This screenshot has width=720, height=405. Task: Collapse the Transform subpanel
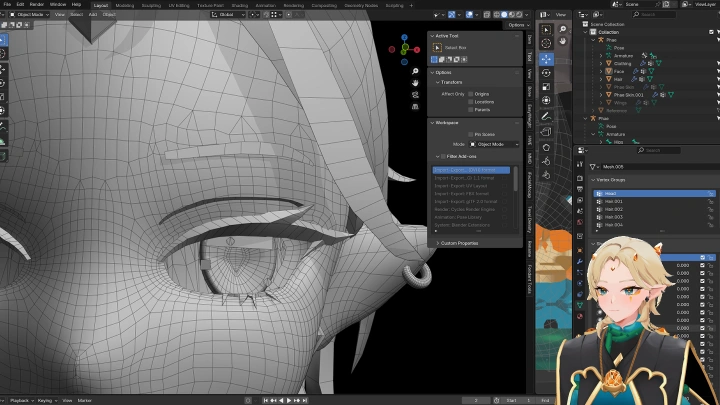[438, 82]
